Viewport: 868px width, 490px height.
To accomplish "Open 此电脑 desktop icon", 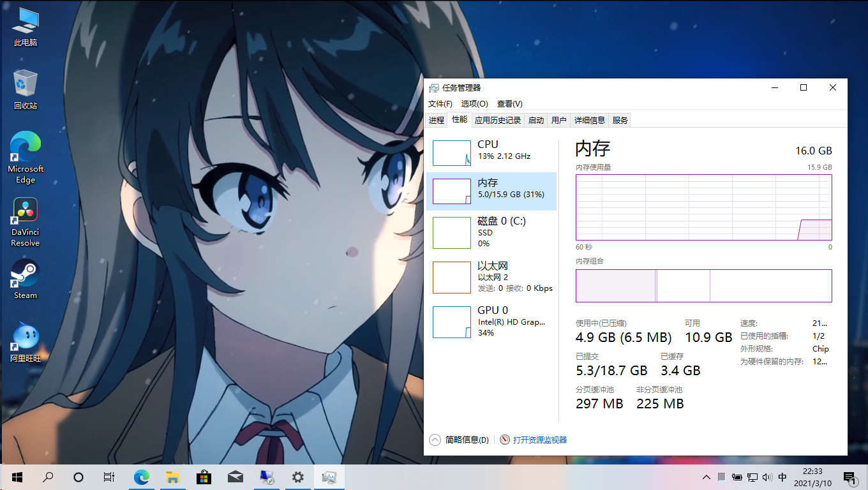I will point(26,27).
